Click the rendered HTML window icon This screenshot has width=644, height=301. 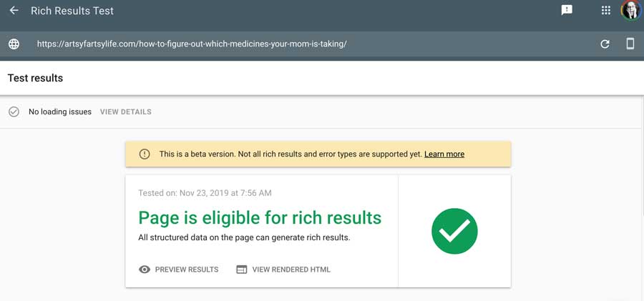click(x=242, y=270)
